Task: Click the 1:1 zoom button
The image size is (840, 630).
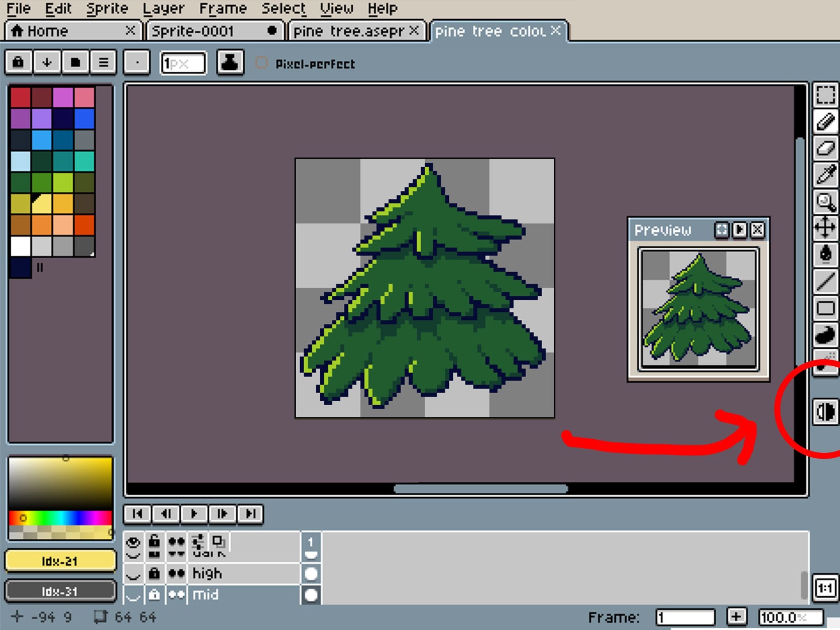Action: [825, 589]
